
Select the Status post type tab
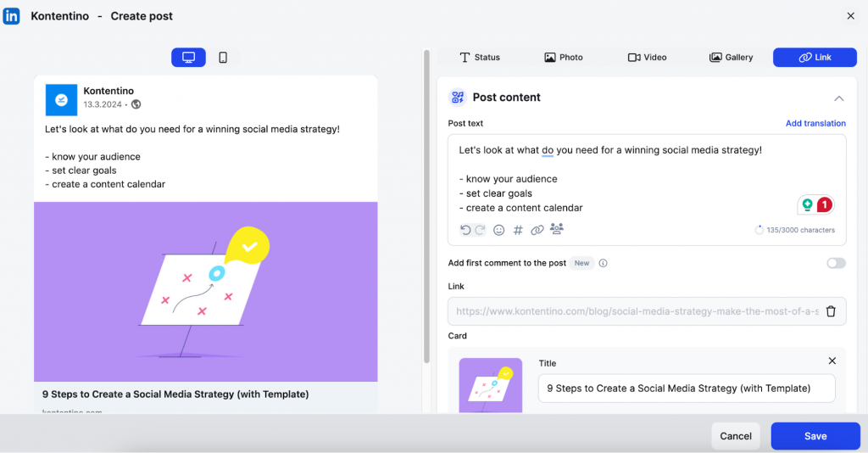point(480,58)
